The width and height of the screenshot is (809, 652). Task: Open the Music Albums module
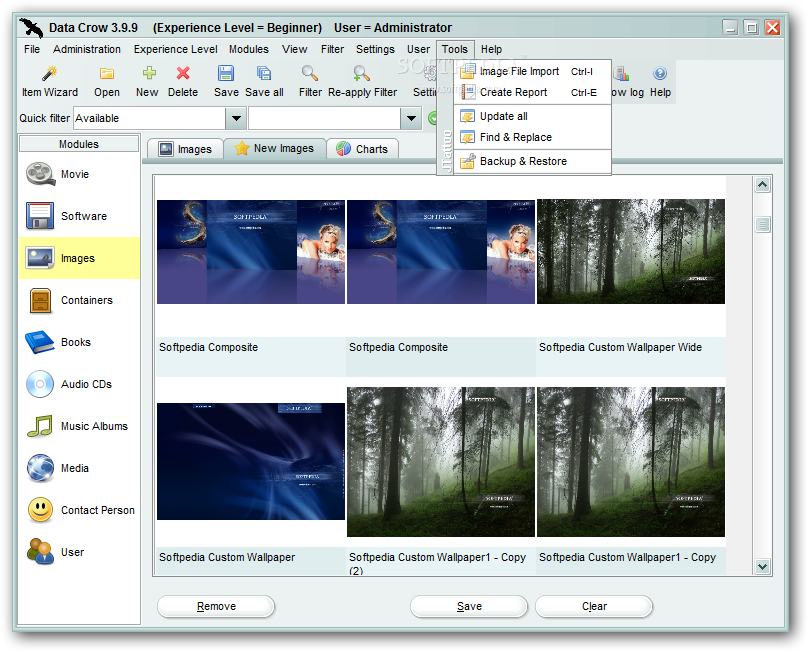pos(79,426)
